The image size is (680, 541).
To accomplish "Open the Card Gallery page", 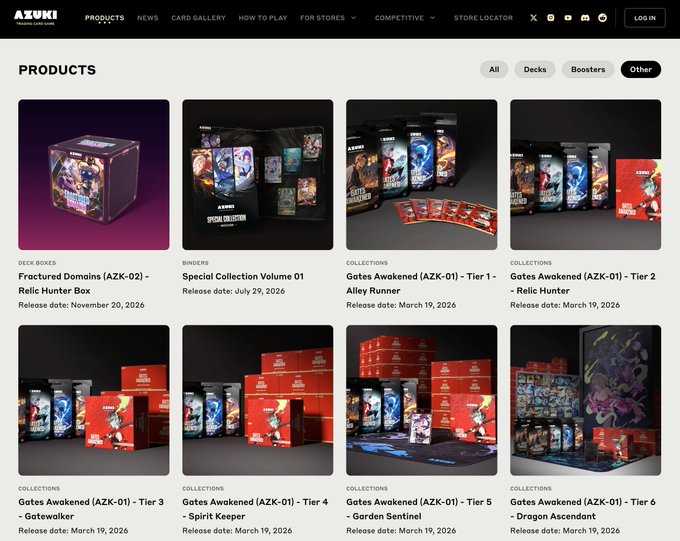I will pyautogui.click(x=198, y=18).
